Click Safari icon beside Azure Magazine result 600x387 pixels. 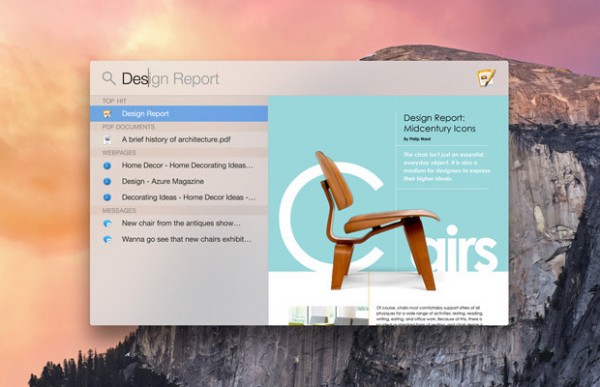107,181
